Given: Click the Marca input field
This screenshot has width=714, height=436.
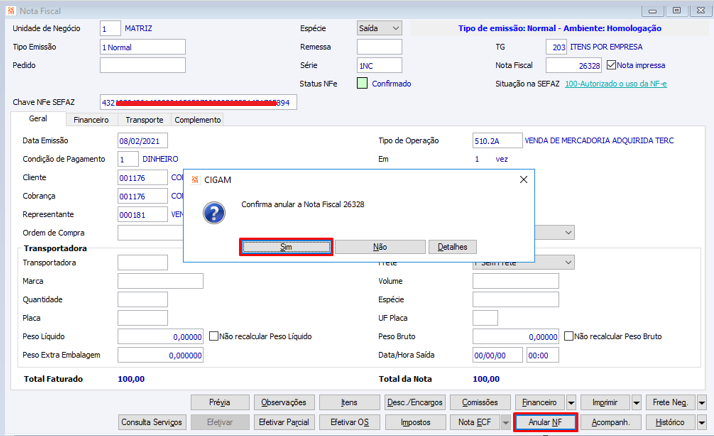Looking at the screenshot, I should point(160,281).
